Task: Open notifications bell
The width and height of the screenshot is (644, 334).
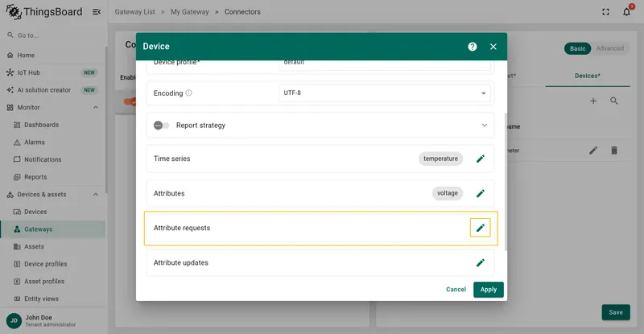Action: tap(626, 12)
